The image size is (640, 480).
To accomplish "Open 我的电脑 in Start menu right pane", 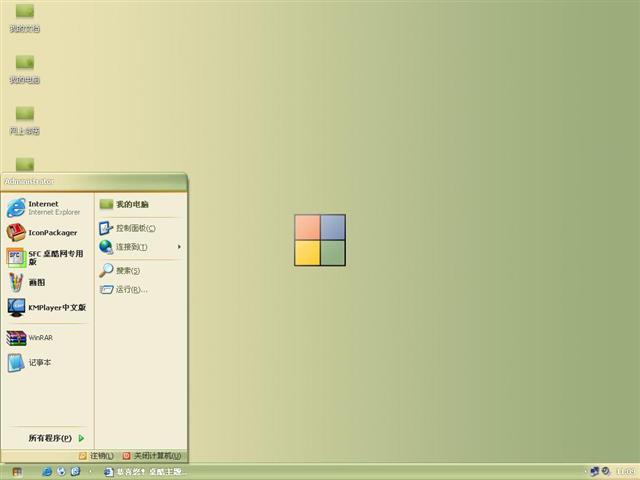I will pyautogui.click(x=140, y=204).
